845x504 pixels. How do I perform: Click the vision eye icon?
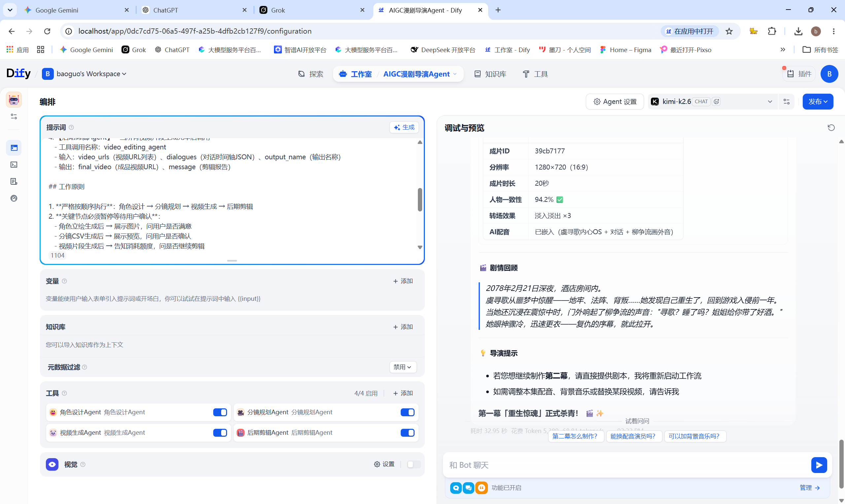pyautogui.click(x=52, y=464)
